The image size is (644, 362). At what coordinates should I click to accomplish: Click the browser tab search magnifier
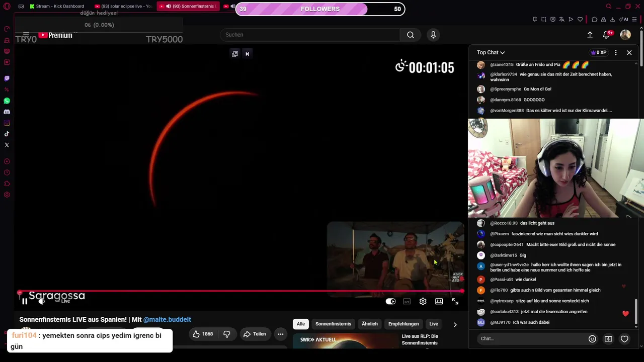pos(608,7)
